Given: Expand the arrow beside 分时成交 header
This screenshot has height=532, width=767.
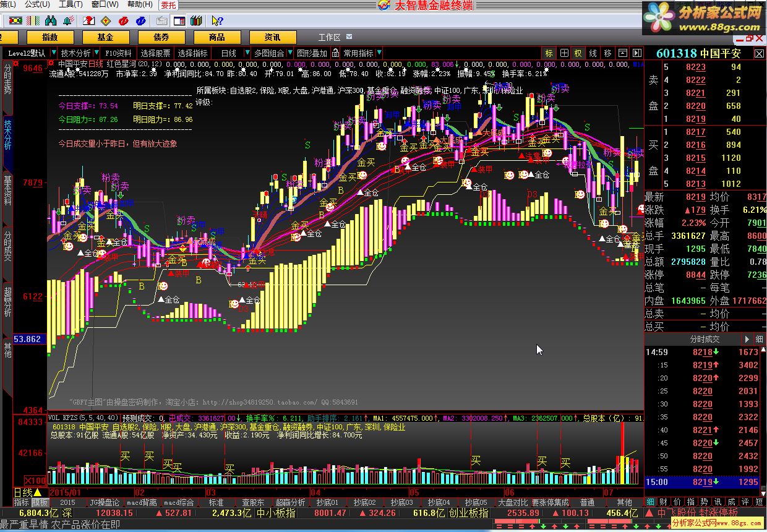Looking at the screenshot, I should click(747, 339).
